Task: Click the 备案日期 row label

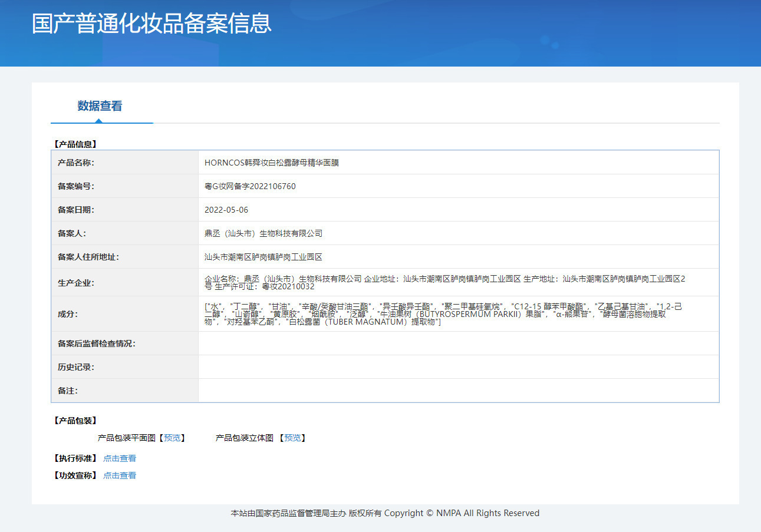Action: [x=75, y=210]
